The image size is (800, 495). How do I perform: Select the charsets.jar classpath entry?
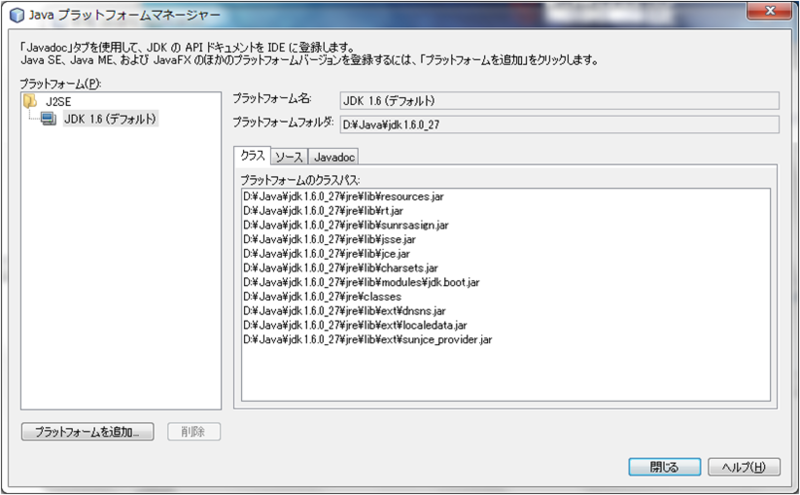340,268
